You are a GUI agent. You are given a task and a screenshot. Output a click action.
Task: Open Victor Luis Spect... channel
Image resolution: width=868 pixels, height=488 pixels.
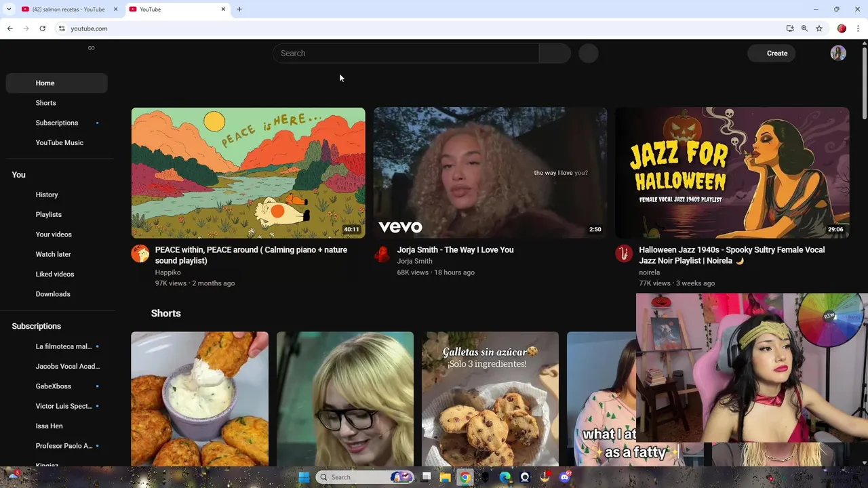click(x=56, y=406)
